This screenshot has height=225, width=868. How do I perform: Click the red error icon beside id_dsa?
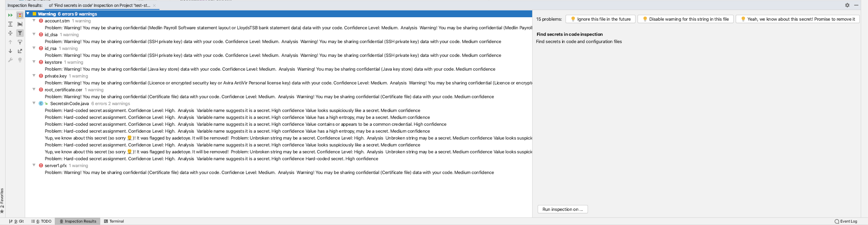click(41, 34)
